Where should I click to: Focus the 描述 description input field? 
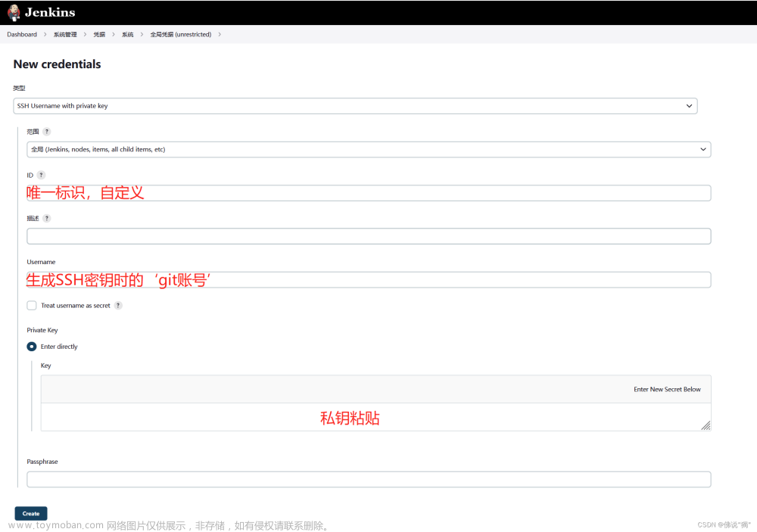click(x=369, y=236)
